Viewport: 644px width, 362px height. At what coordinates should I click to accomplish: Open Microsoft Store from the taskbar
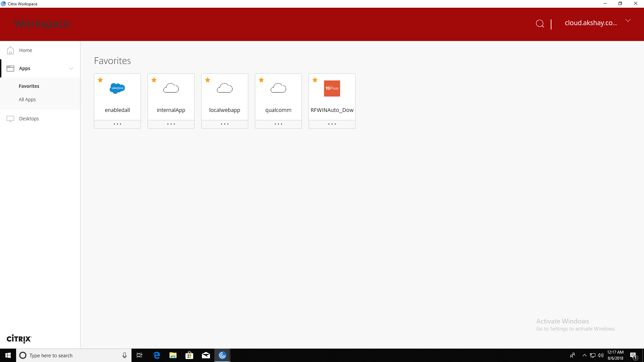pos(189,355)
